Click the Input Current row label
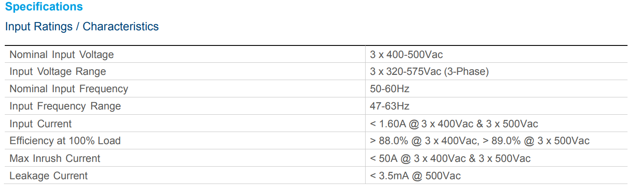The height and width of the screenshot is (187, 644). pos(40,124)
